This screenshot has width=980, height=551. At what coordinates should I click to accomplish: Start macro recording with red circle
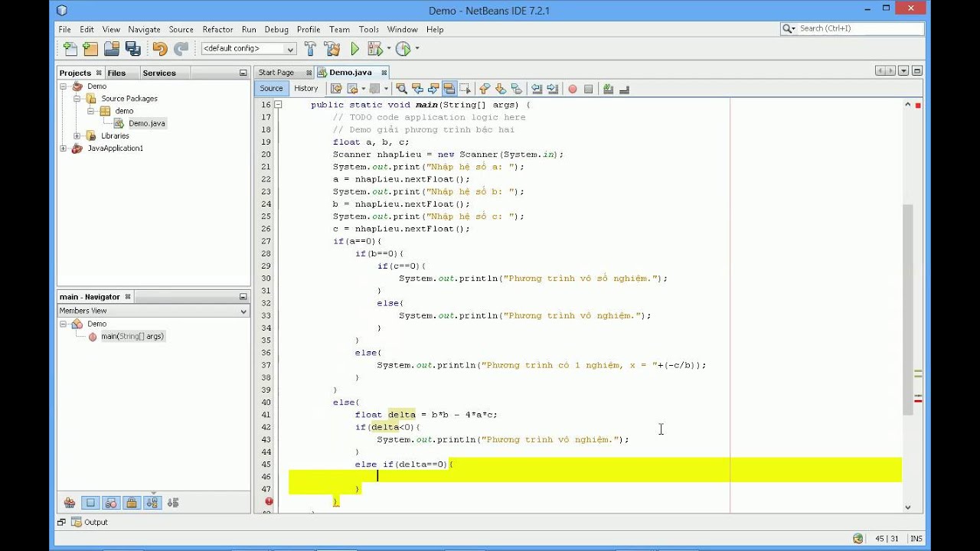coord(572,89)
